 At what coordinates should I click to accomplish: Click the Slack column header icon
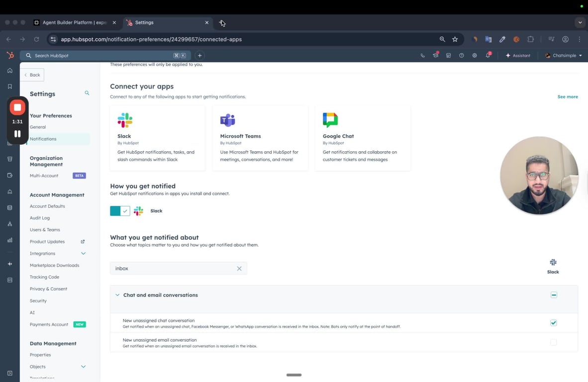pyautogui.click(x=553, y=263)
